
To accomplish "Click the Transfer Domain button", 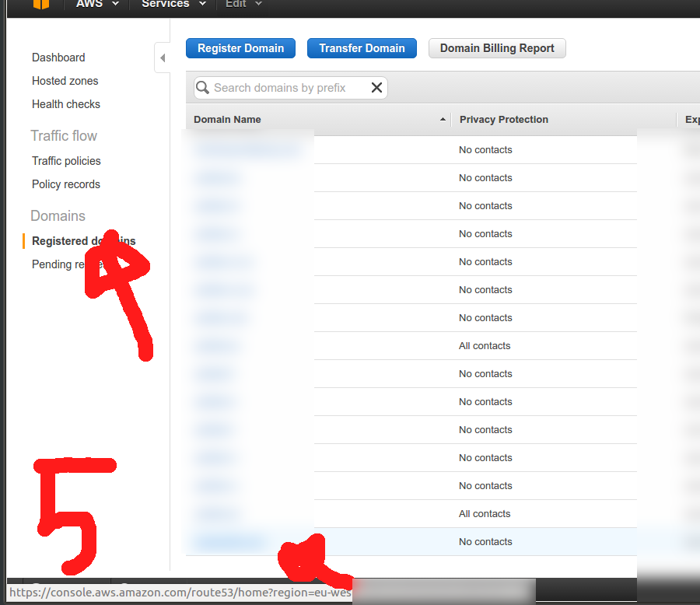I will (362, 48).
